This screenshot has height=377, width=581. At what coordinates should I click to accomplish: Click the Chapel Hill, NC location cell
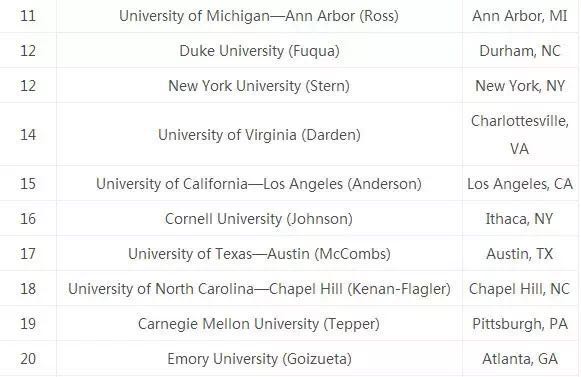pos(520,289)
